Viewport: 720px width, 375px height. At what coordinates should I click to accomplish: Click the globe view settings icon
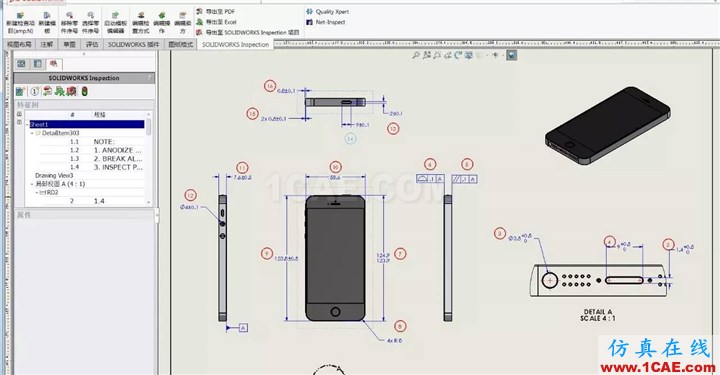512,55
